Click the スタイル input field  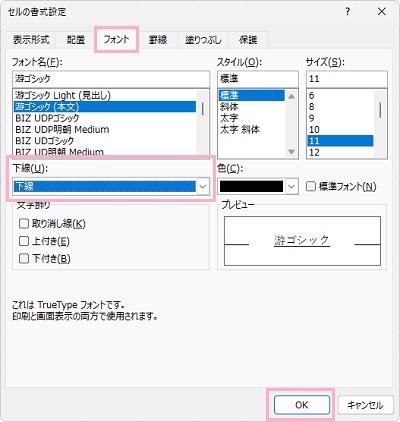click(x=258, y=79)
